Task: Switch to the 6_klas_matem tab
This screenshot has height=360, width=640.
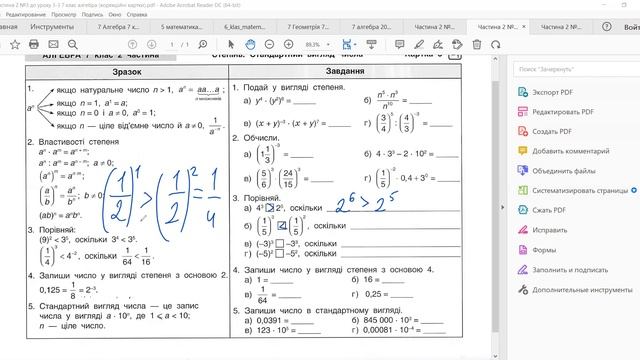Action: 244,27
